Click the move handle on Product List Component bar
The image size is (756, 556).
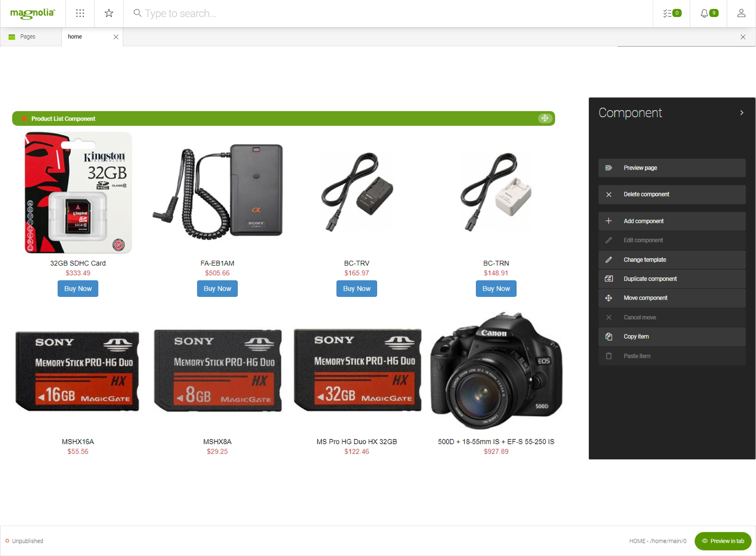click(x=545, y=118)
